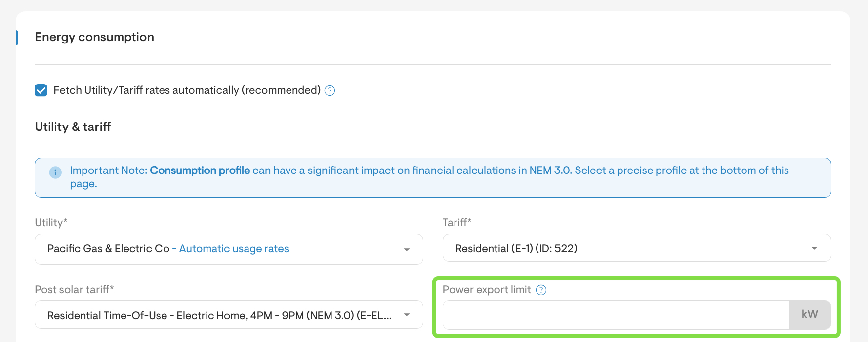Click the Power export limit label
This screenshot has width=868, height=342.
486,290
